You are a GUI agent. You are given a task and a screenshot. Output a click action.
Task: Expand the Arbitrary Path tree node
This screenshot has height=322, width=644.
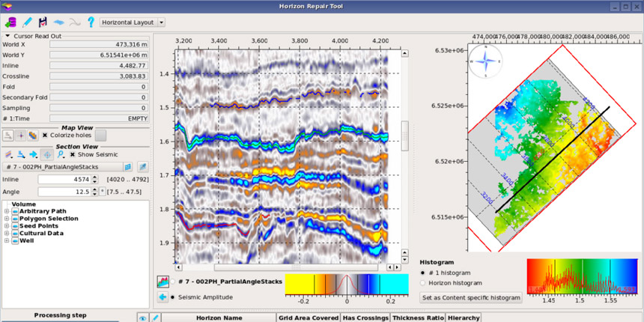(x=7, y=211)
